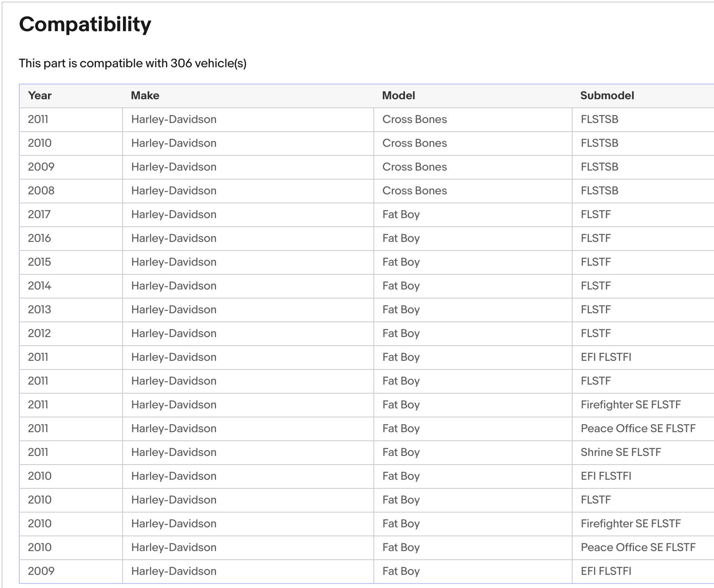Click the Submodel column header

coord(607,96)
